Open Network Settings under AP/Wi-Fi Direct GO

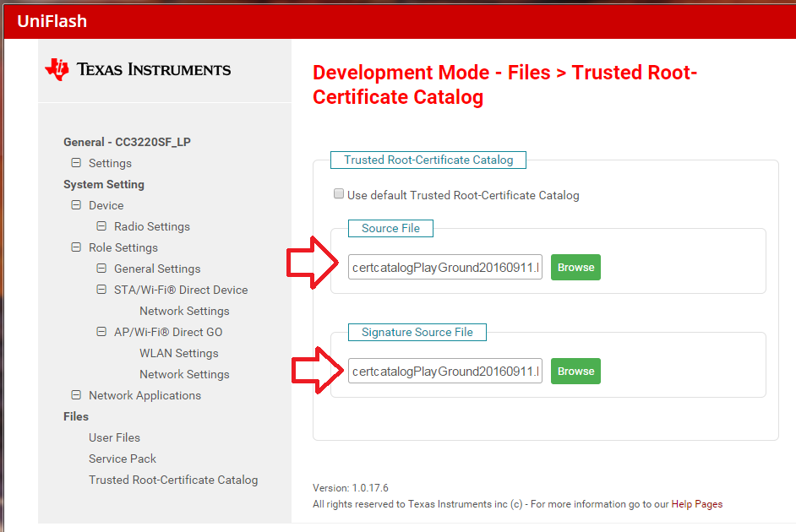pyautogui.click(x=184, y=374)
